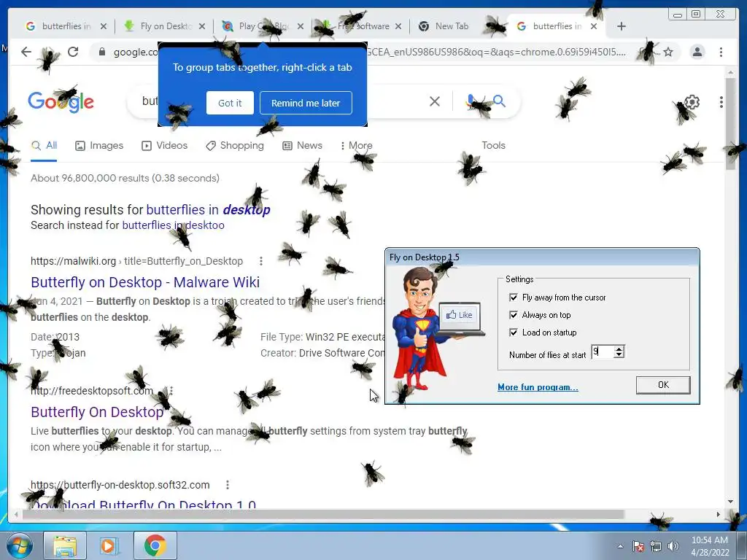Screen dimensions: 747x560
Task: Click the number of flies input field
Action: [602, 352]
